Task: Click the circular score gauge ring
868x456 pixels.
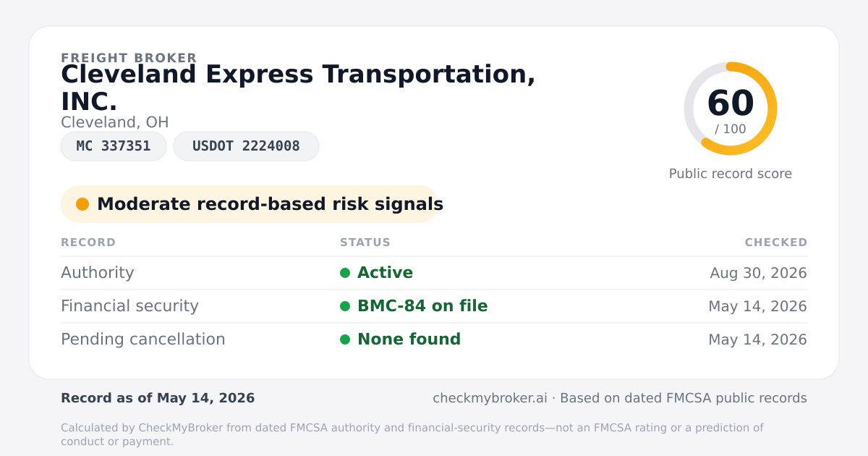Action: [x=731, y=109]
